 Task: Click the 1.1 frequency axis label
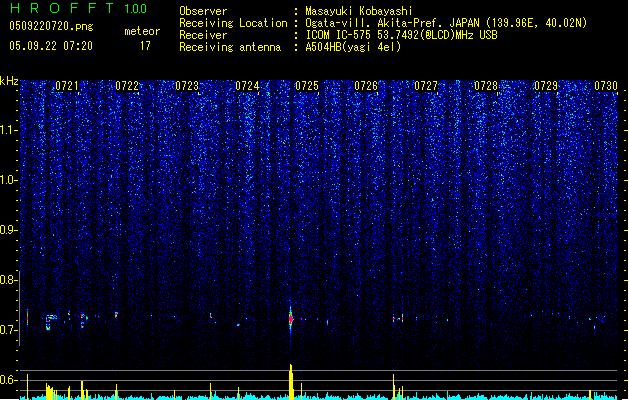pos(8,130)
